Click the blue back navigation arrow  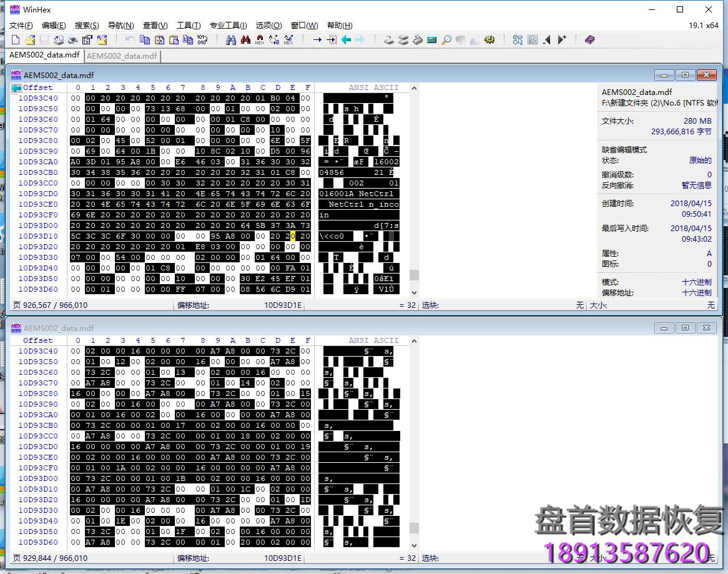[x=347, y=39]
